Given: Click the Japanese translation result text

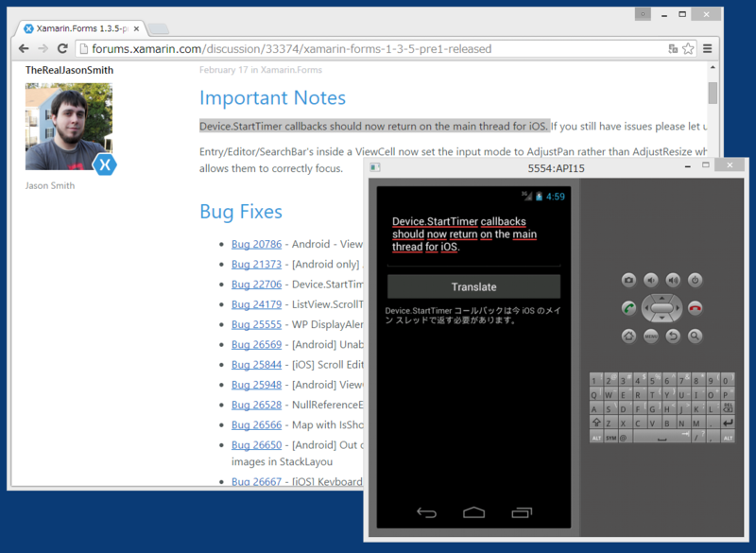Looking at the screenshot, I should coord(473,316).
